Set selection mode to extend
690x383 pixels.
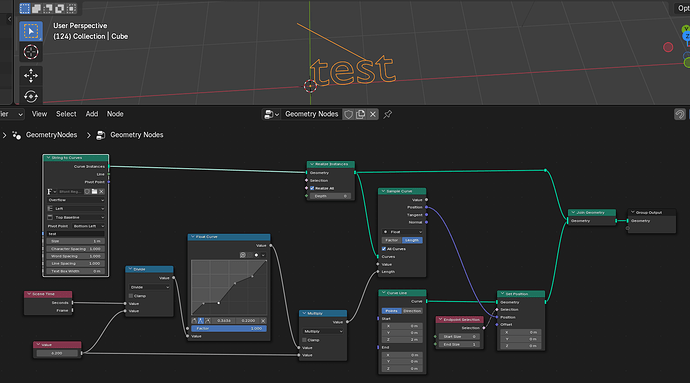tap(37, 8)
